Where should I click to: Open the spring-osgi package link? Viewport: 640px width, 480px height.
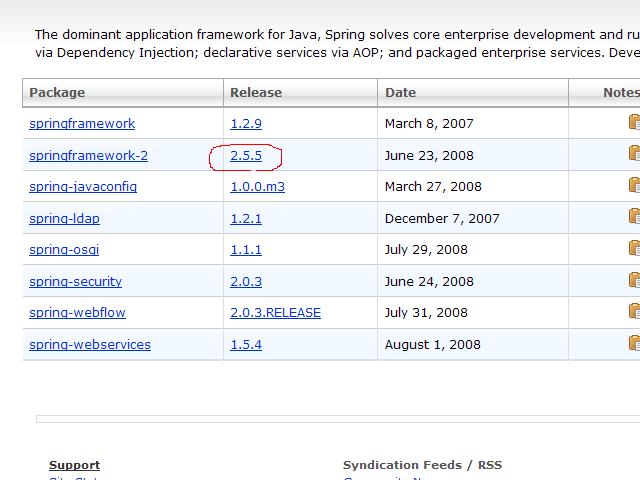coord(64,250)
